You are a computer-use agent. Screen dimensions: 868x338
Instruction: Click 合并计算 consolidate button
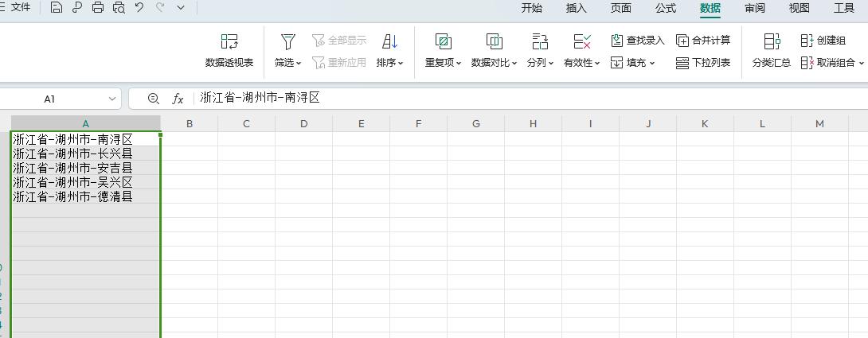tap(703, 41)
